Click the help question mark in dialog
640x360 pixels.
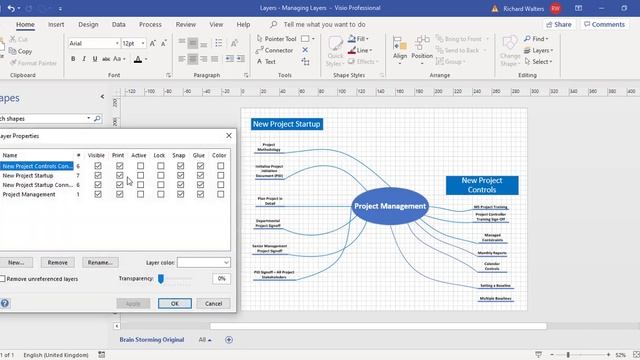pyautogui.click(x=5, y=303)
